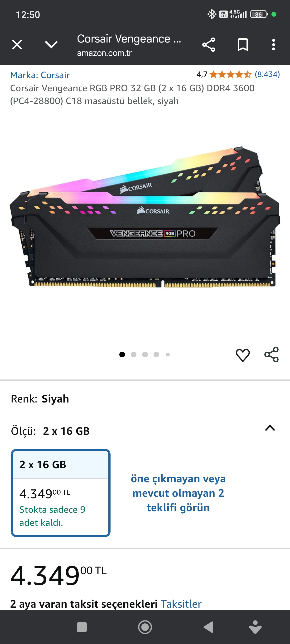This screenshot has height=644, width=290.
Task: Jump to second product image dot
Action: [x=134, y=355]
